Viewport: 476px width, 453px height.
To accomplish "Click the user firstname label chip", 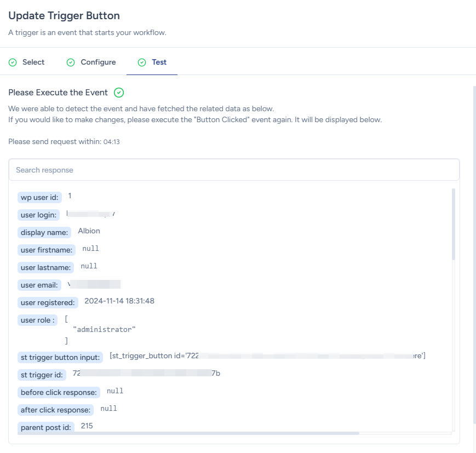I will pos(46,250).
